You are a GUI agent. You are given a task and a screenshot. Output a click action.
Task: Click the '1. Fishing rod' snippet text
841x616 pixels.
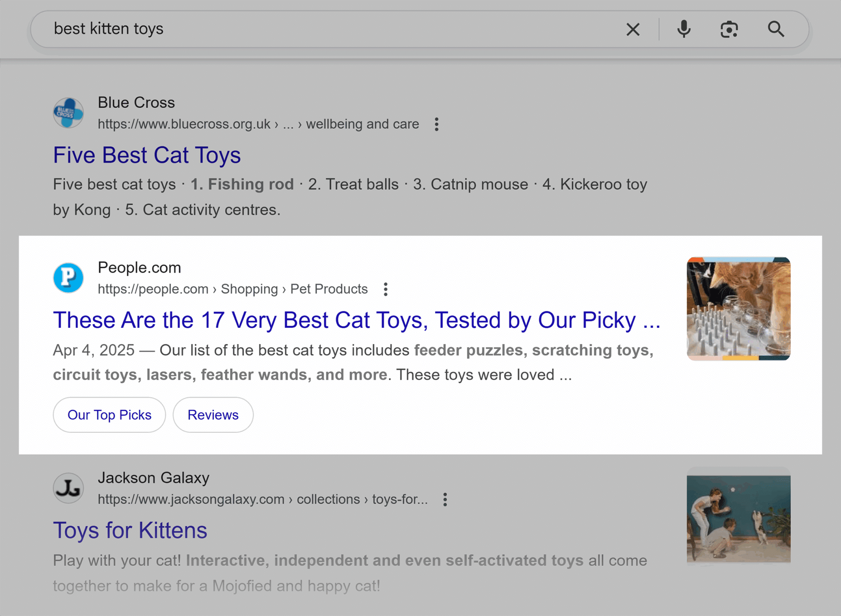pyautogui.click(x=242, y=184)
